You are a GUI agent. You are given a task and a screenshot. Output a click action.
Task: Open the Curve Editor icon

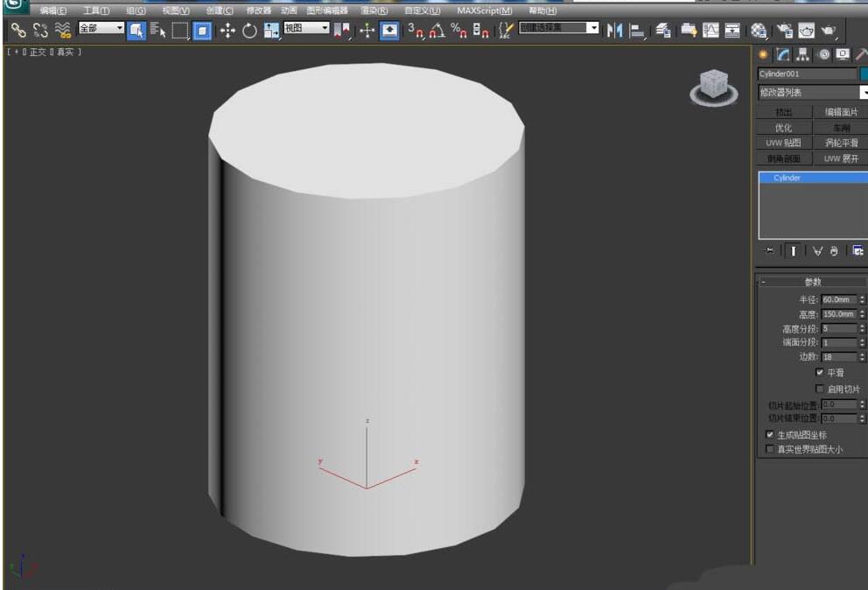click(x=710, y=31)
